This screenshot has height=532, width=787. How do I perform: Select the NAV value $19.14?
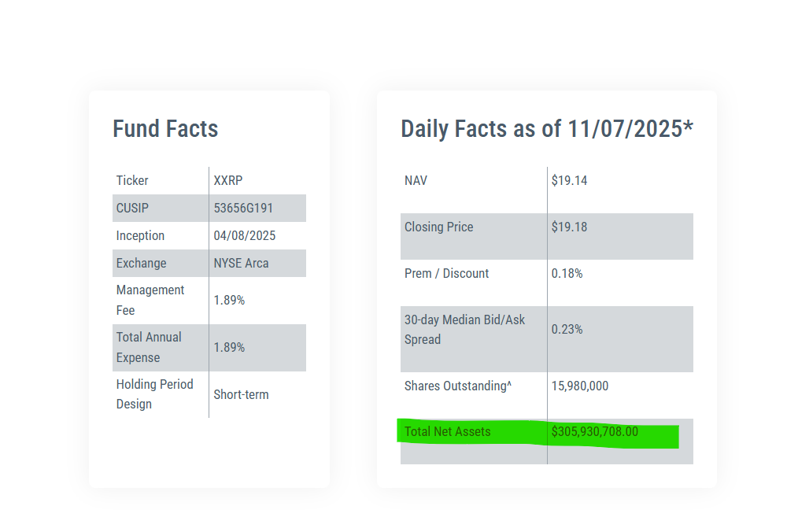[x=569, y=180]
